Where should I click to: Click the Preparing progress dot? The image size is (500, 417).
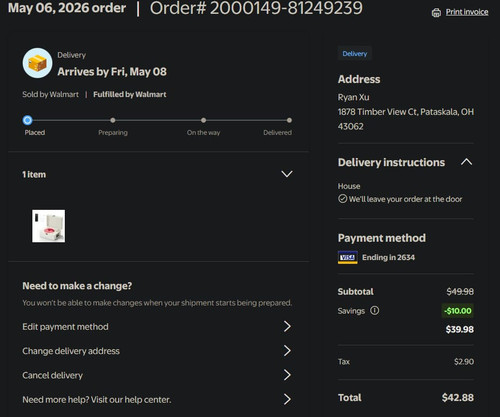[113, 120]
